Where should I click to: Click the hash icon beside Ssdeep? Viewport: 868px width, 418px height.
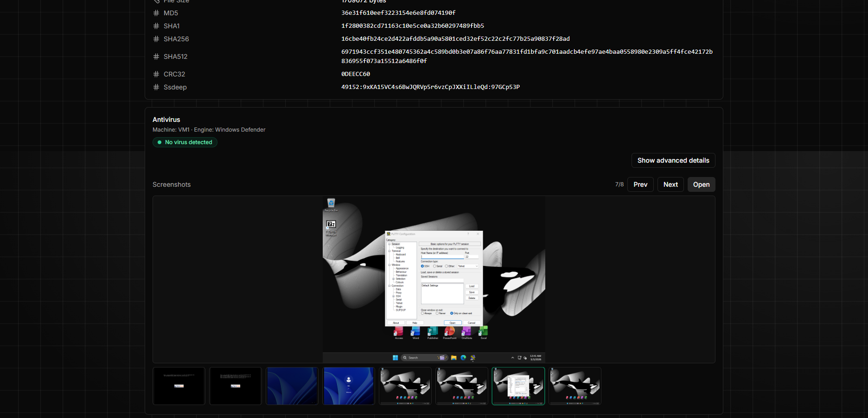pos(156,87)
